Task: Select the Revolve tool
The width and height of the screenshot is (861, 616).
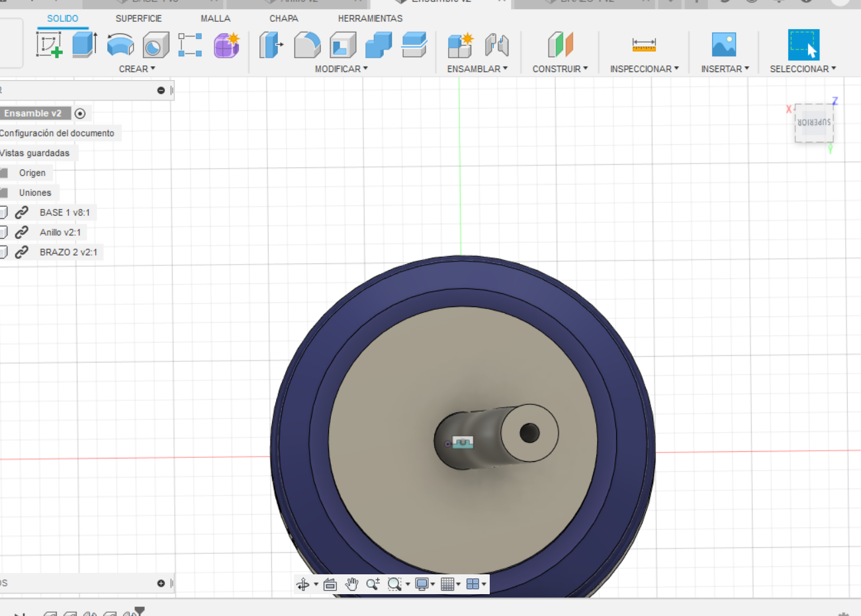Action: (x=120, y=45)
